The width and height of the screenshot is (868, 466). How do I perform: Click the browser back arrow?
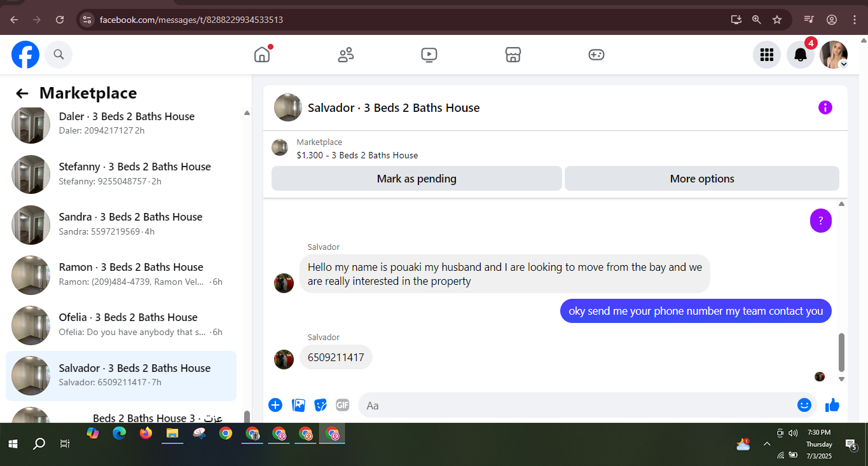14,20
